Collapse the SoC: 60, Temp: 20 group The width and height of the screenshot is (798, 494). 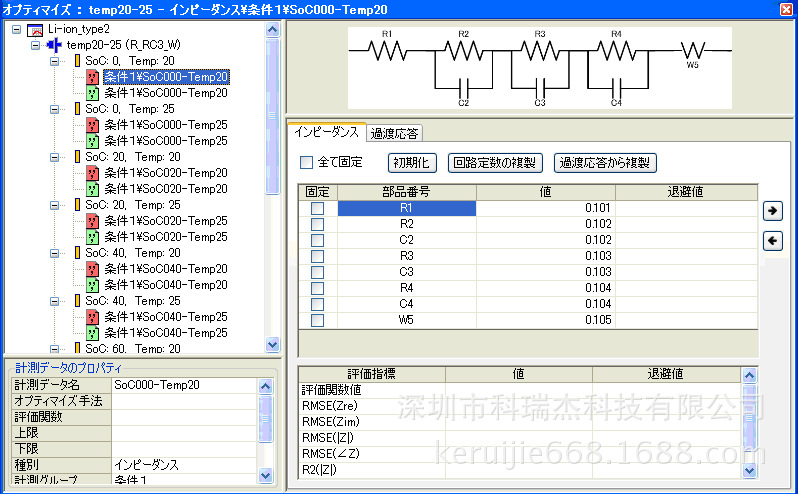pyautogui.click(x=54, y=349)
